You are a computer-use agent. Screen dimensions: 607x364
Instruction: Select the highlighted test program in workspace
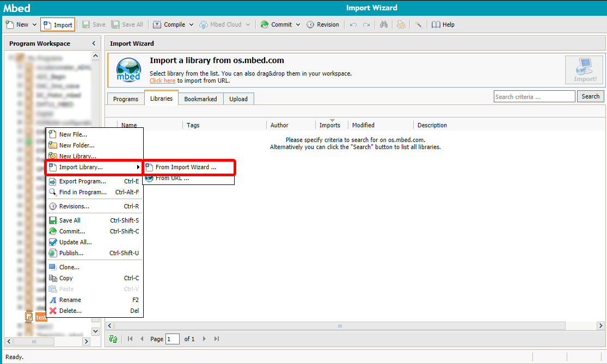[41, 317]
